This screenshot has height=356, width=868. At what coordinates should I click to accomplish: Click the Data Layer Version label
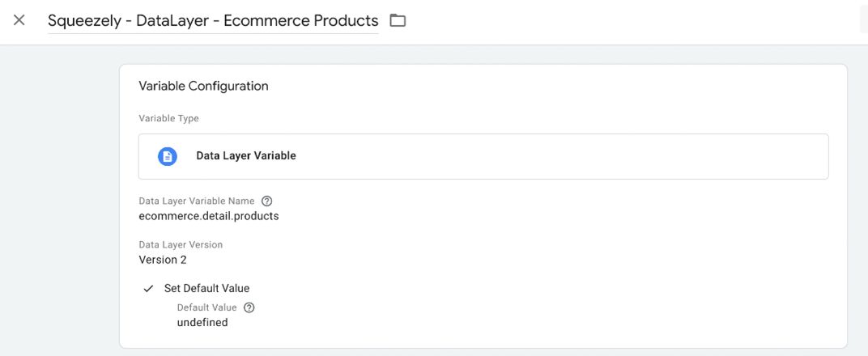181,244
